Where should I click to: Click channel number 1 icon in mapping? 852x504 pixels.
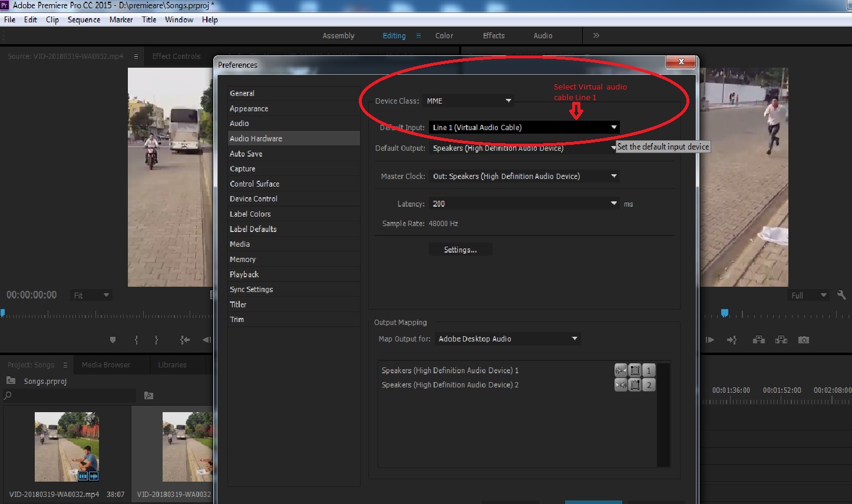(649, 370)
